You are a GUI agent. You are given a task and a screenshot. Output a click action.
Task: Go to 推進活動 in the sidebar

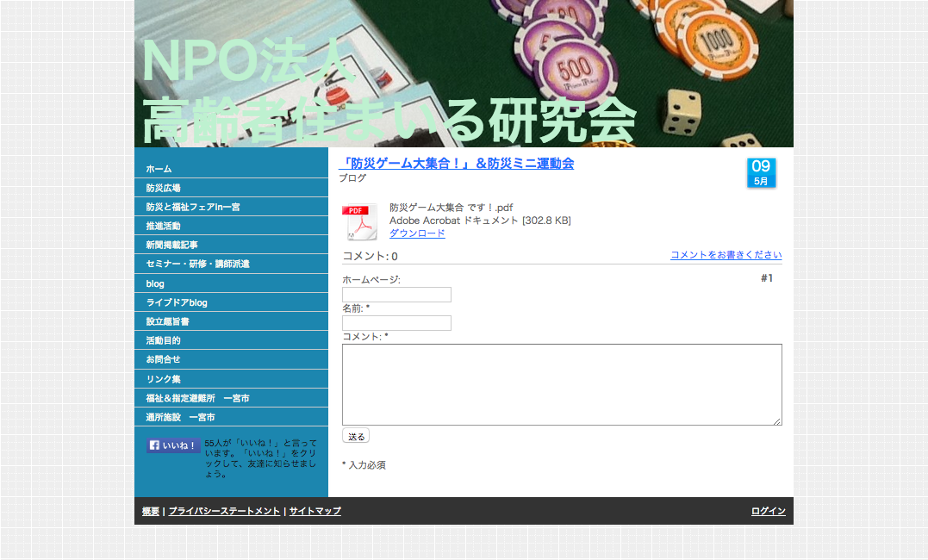click(163, 226)
